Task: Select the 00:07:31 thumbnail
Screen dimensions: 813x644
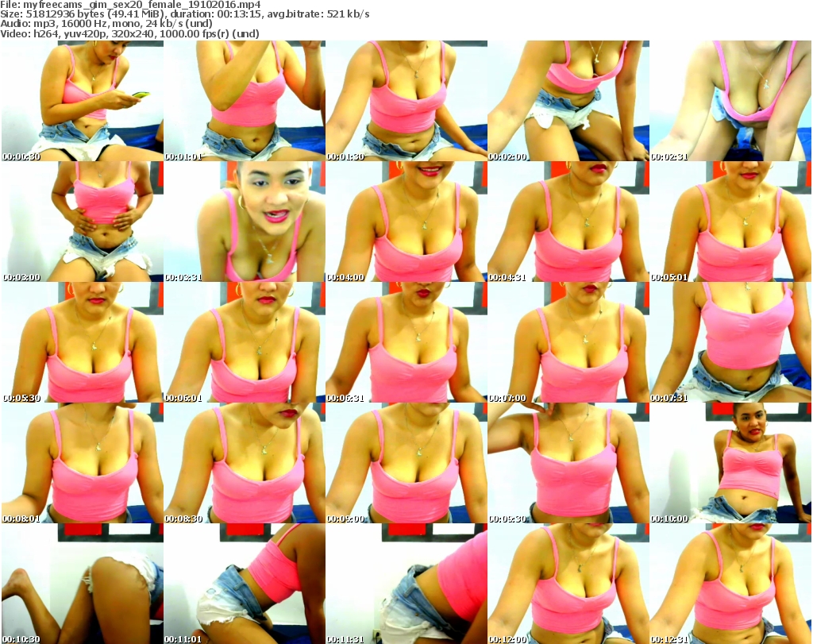Action: pos(730,342)
